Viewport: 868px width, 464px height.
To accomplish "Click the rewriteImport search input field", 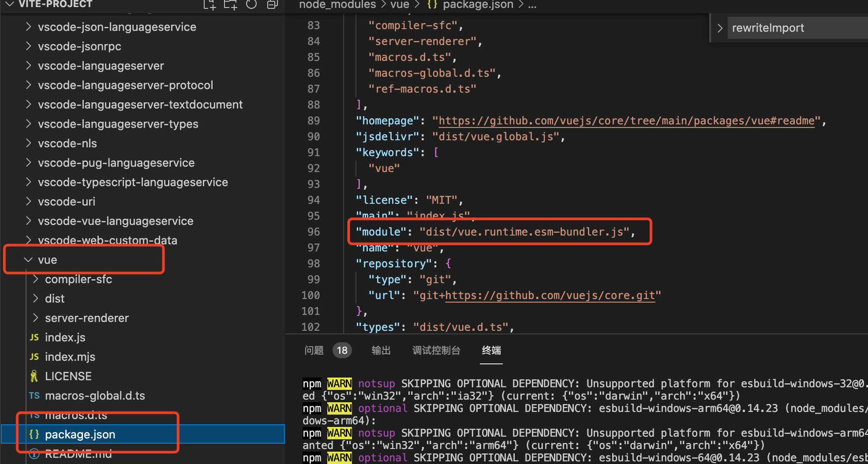I will (x=797, y=28).
